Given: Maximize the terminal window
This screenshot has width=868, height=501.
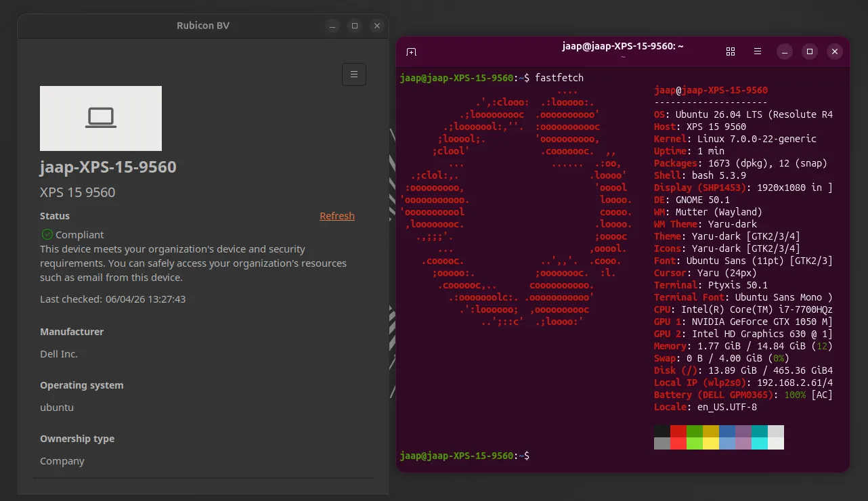Looking at the screenshot, I should click(x=810, y=51).
